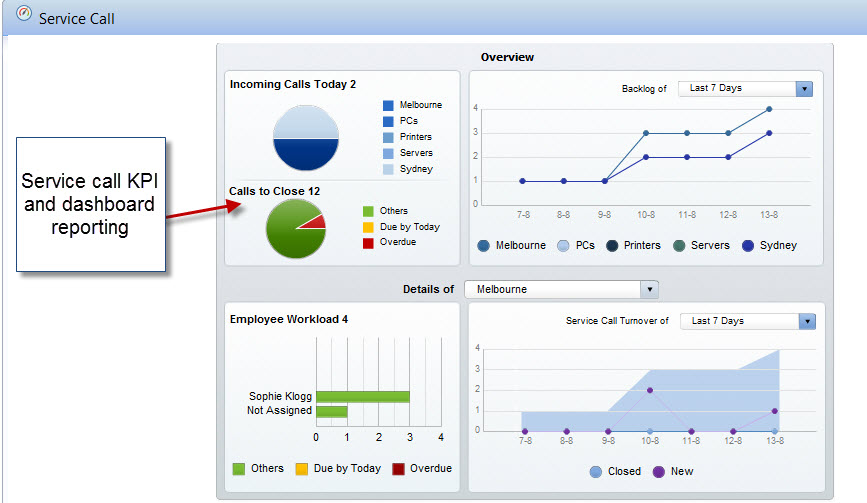Click the Calls to Close pie chart
867x503 pixels.
point(295,227)
